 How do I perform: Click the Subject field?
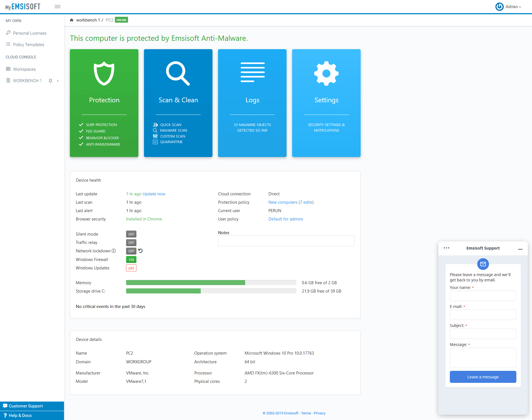[x=483, y=334]
